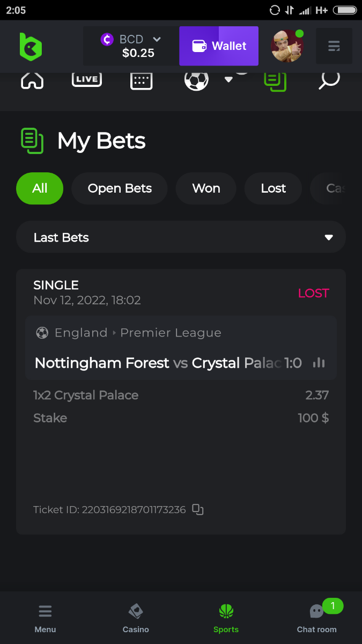362x644 pixels.
Task: Expand the BCD currency dropdown
Action: click(157, 39)
